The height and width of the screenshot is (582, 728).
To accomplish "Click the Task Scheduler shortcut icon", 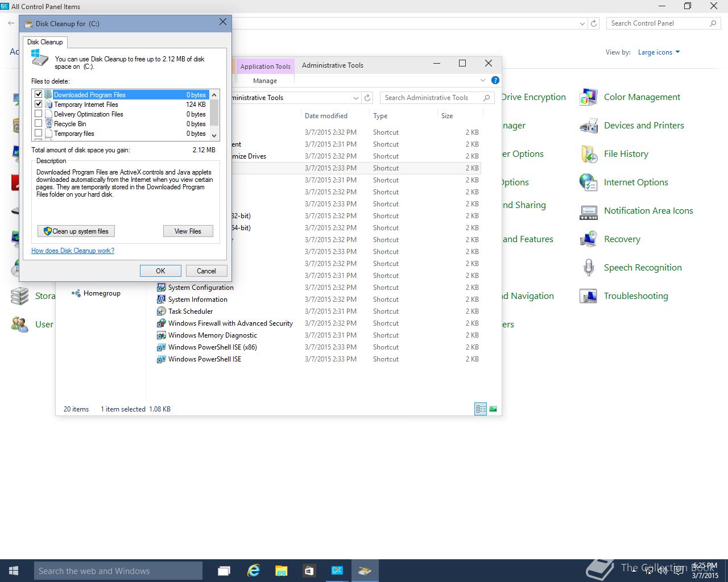I will (x=162, y=311).
